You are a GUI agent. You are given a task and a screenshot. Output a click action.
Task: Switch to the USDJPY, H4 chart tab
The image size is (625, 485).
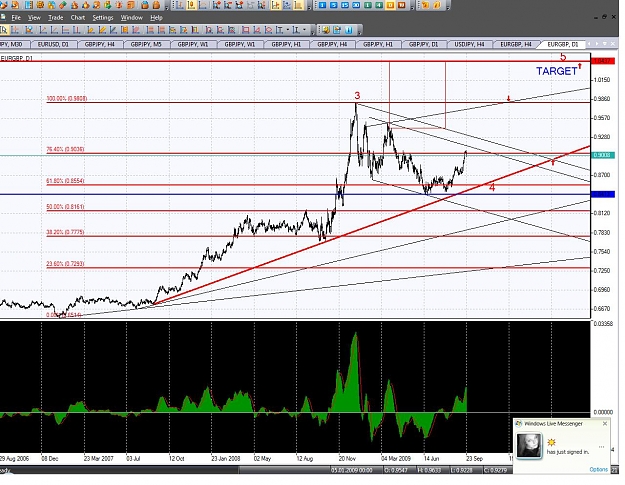pyautogui.click(x=469, y=44)
